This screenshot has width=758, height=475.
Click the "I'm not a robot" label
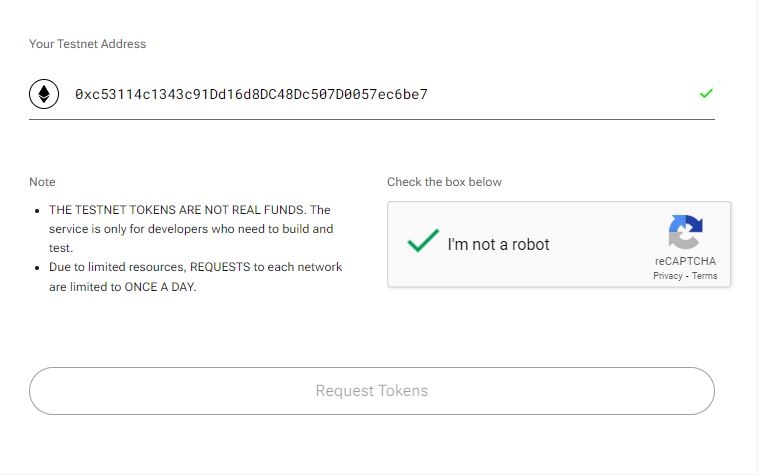pyautogui.click(x=498, y=244)
